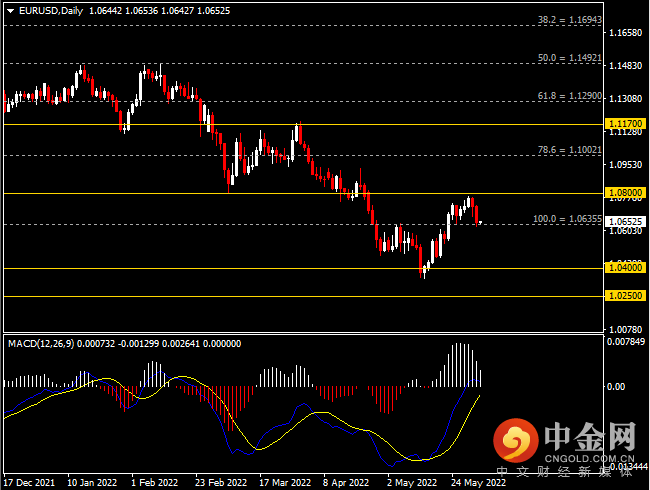650x490 pixels.
Task: Click the MACD scale value 0.007849
Action: pyautogui.click(x=626, y=342)
